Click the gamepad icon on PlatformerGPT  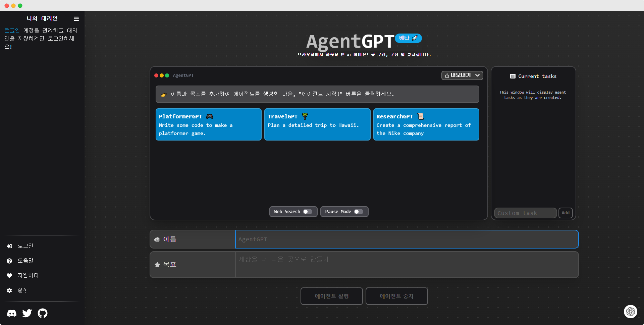click(x=210, y=116)
